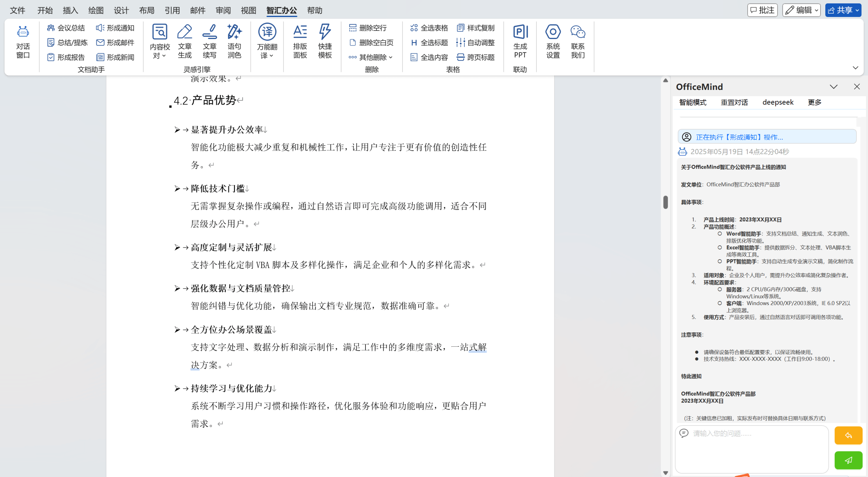Click the 正在执行【形成通知】操作 message

coord(767,137)
